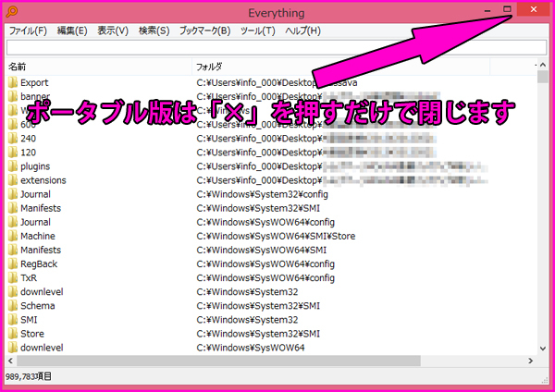Select the 240 folder icon
This screenshot has height=392, width=555.
click(x=13, y=139)
